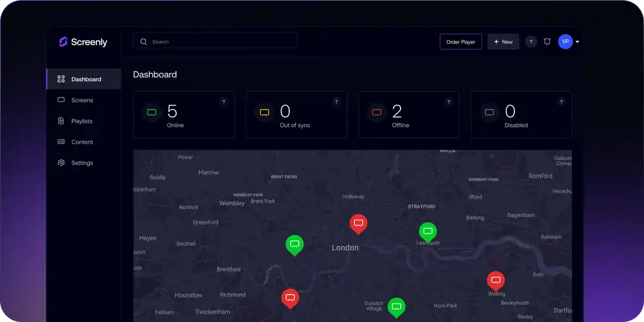The height and width of the screenshot is (322, 644).
Task: Click the Out of sync help icon
Action: 336,102
